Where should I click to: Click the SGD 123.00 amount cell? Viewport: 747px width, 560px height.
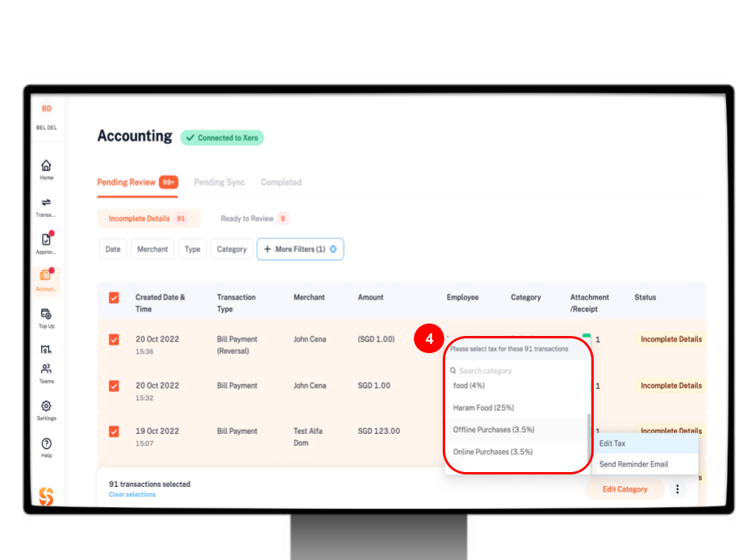(x=379, y=431)
